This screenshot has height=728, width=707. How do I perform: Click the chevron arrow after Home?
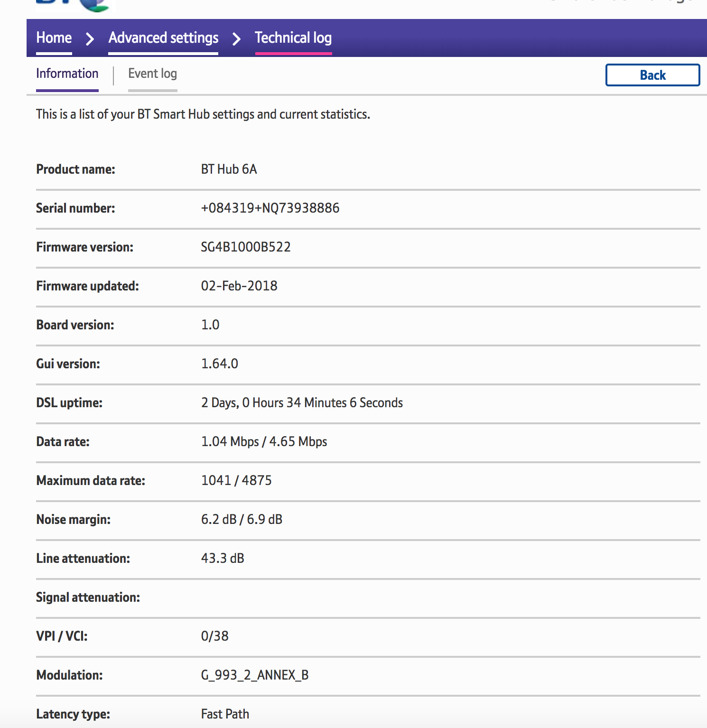(x=89, y=39)
